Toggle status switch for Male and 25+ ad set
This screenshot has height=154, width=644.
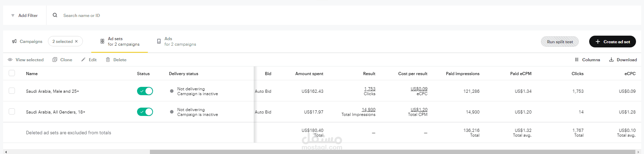pos(145,91)
